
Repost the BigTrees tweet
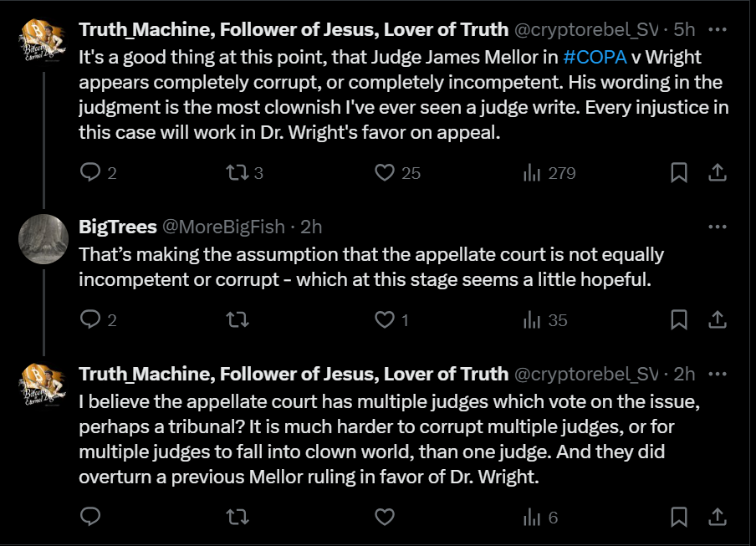click(x=238, y=320)
